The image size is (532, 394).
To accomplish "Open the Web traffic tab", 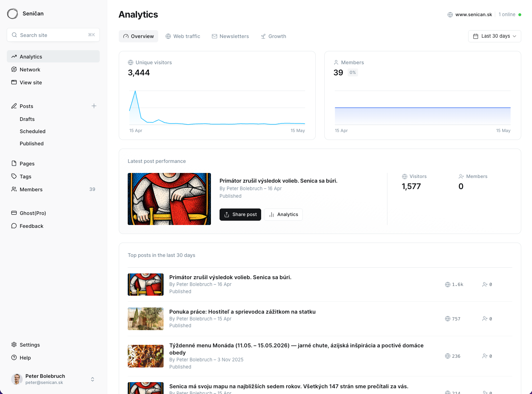I will click(x=183, y=36).
